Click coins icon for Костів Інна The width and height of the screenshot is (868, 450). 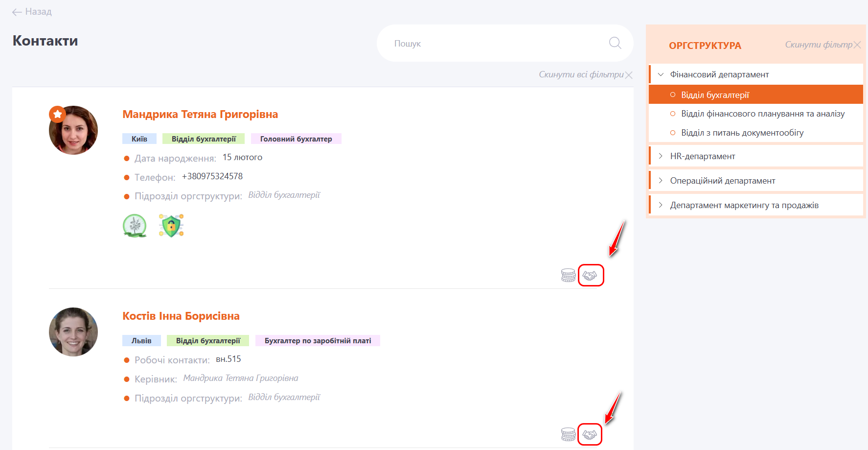pyautogui.click(x=568, y=434)
